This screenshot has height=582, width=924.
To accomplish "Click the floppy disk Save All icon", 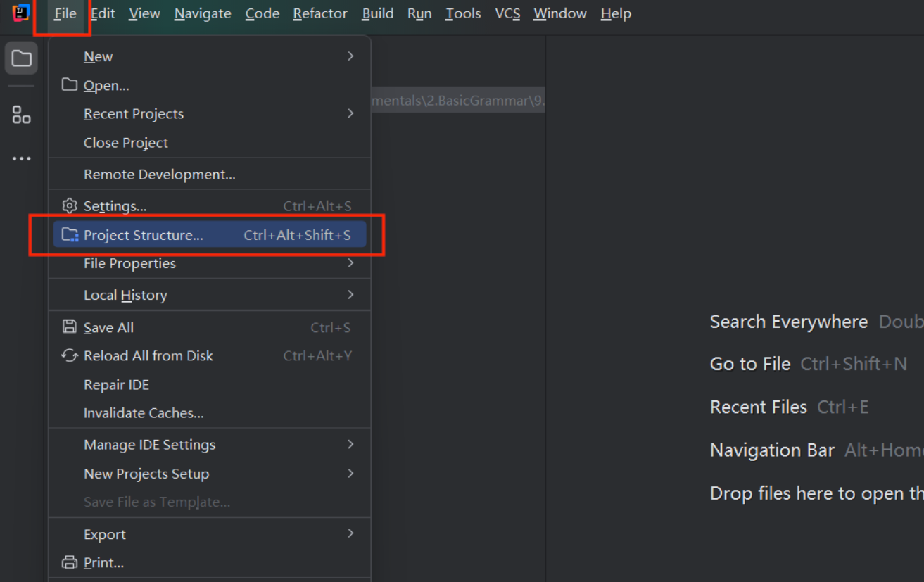I will coord(69,327).
